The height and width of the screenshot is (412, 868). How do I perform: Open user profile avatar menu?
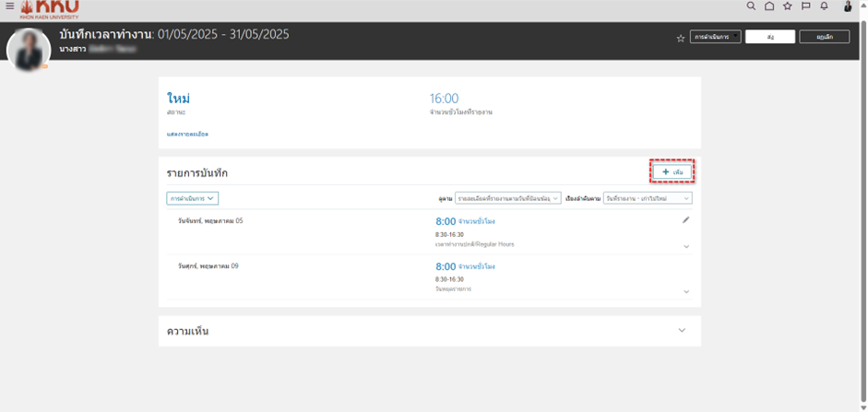click(848, 6)
